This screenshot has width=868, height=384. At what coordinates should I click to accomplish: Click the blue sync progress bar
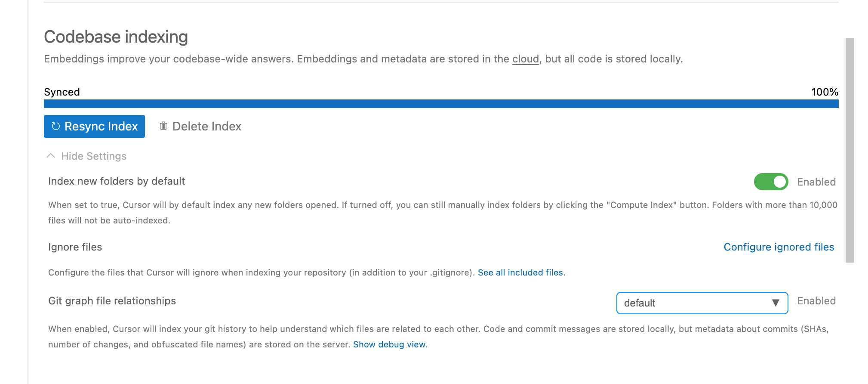pyautogui.click(x=441, y=104)
